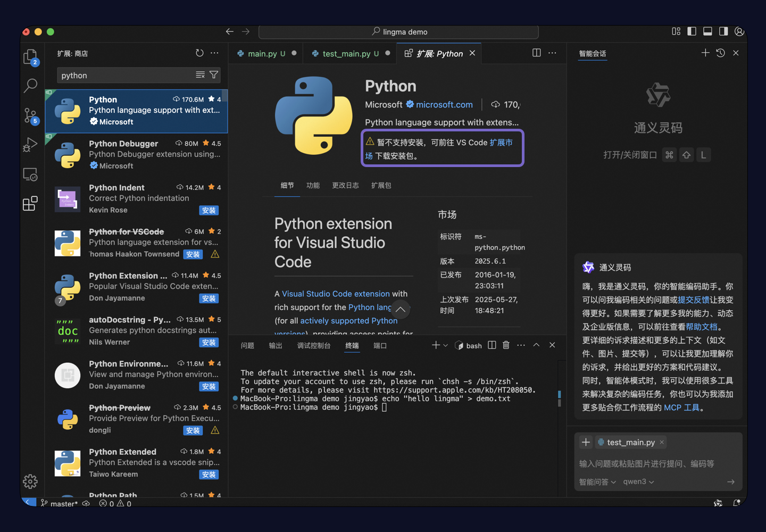The image size is (766, 532).
Task: Kill terminal with trash icon
Action: (506, 345)
